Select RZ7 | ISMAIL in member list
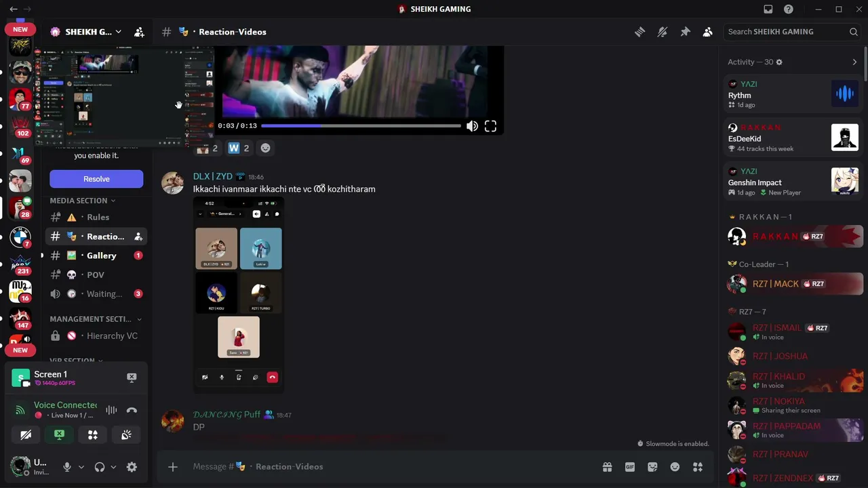Screen dimensions: 868x488 point(793,331)
